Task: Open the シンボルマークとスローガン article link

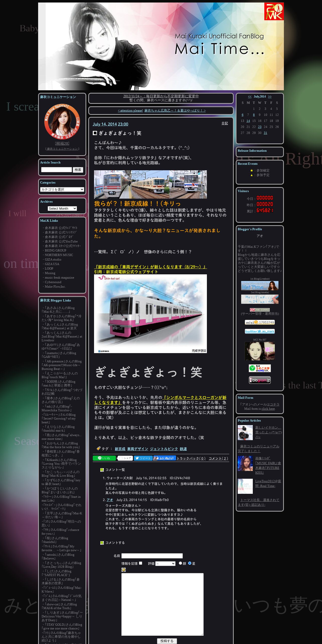Action: [x=160, y=400]
